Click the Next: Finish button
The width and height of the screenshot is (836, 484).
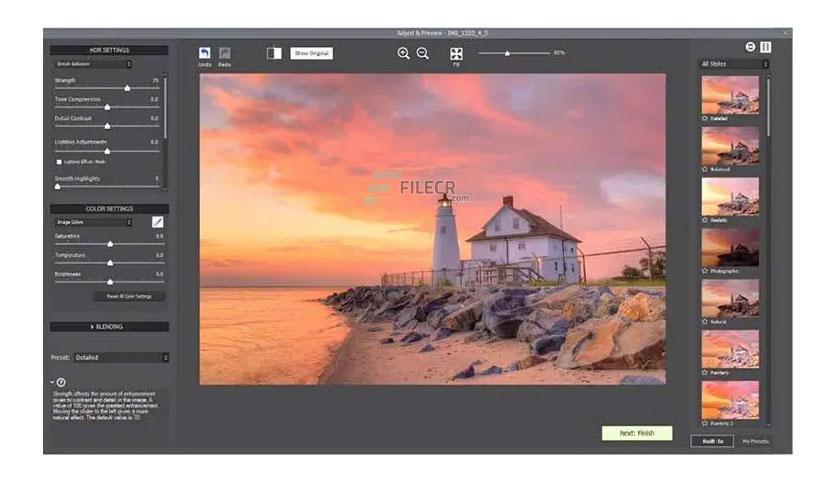(637, 433)
